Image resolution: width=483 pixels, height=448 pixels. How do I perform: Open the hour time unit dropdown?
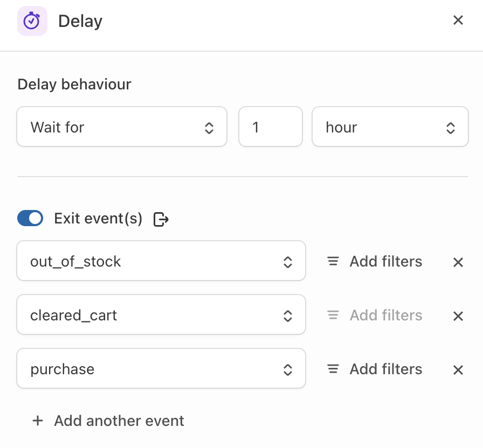coord(390,127)
